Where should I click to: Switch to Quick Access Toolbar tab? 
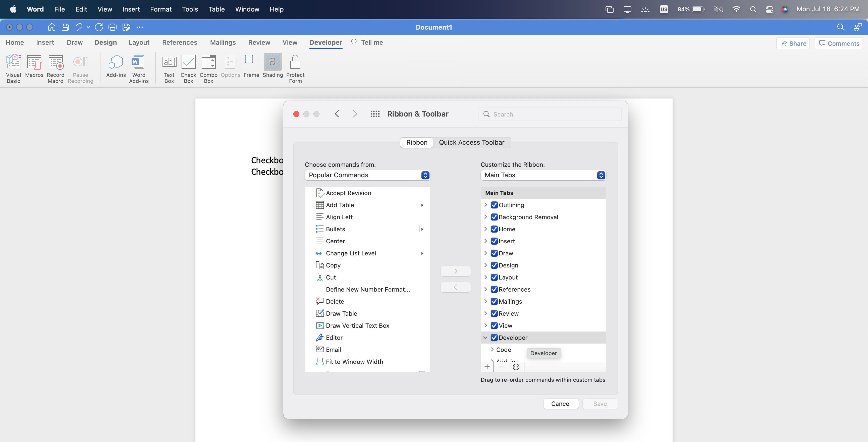(471, 142)
